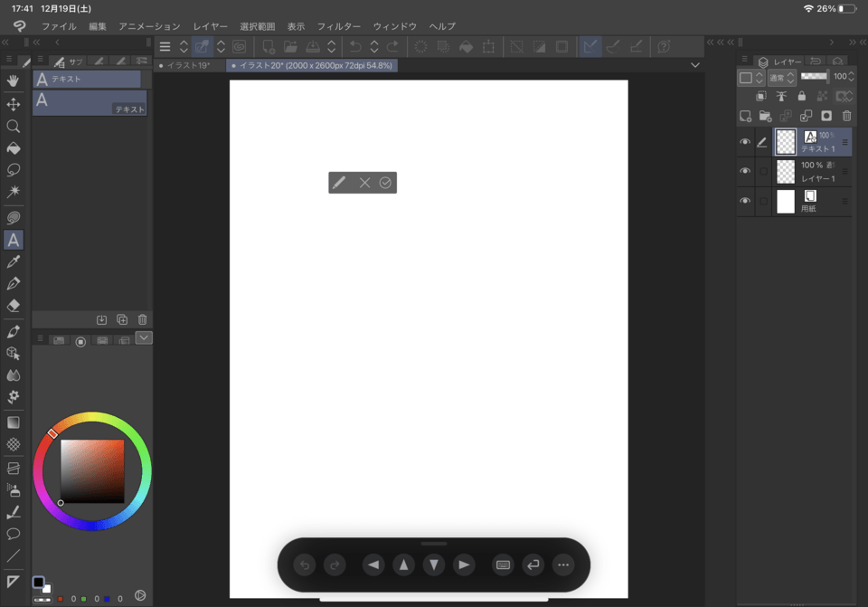This screenshot has width=868, height=607.
Task: Select the Gradient tool
Action: point(14,422)
